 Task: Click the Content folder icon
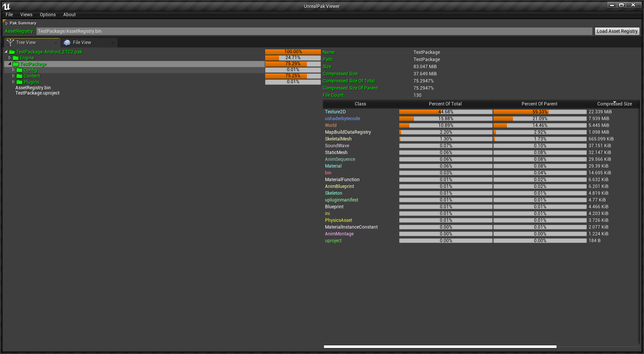click(20, 76)
